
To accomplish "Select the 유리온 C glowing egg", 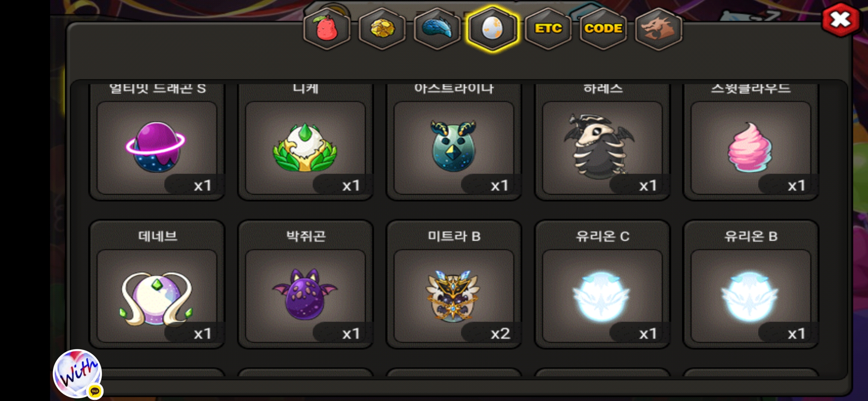I will (x=602, y=296).
